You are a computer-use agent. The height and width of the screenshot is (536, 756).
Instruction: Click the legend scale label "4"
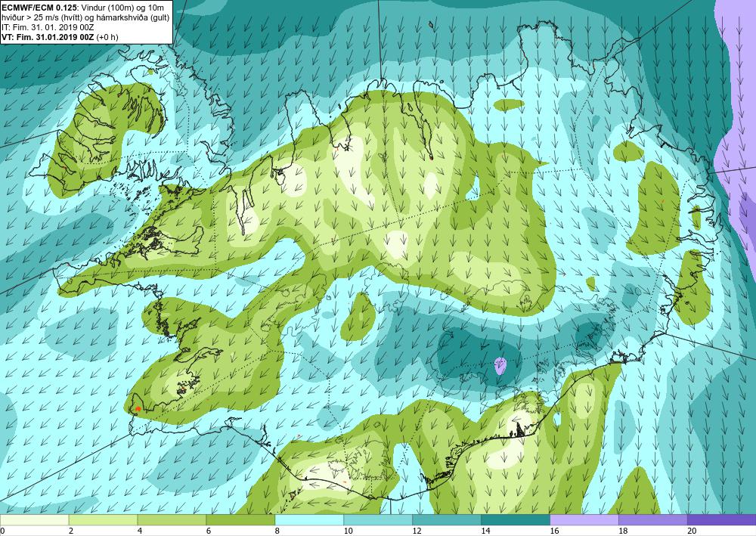click(140, 531)
